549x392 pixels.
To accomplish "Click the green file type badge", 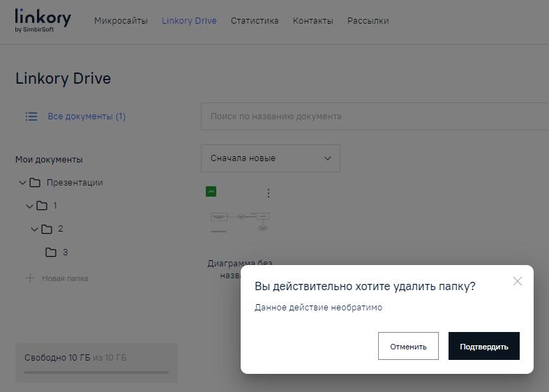I will click(x=211, y=192).
